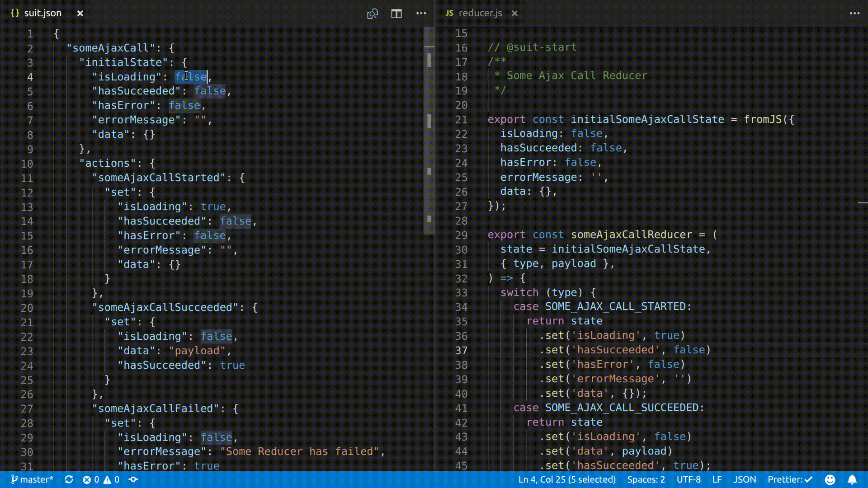Open the errors and warnings indicator
This screenshot has height=488, width=868.
[101, 479]
